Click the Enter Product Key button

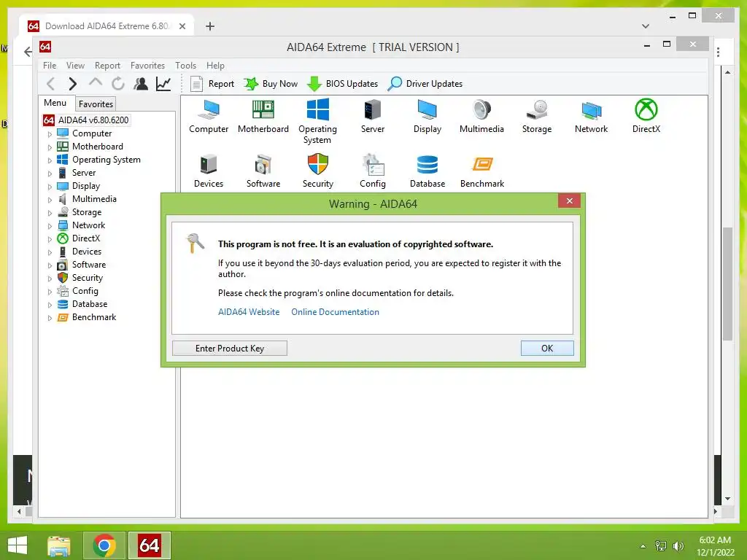click(230, 348)
